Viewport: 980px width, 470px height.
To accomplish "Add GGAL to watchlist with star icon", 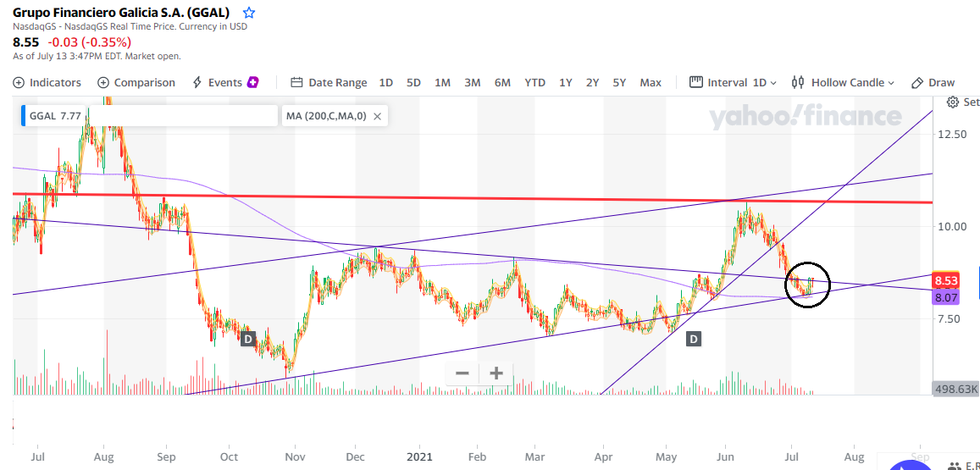I will 249,13.
